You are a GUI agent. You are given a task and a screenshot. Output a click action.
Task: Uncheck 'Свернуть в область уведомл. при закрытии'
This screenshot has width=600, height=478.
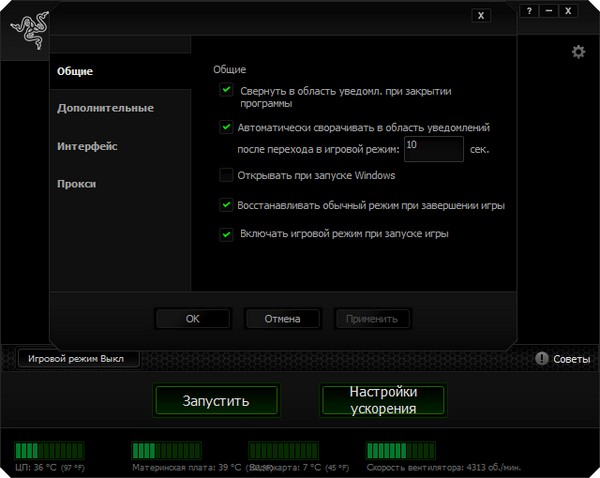coord(227,91)
